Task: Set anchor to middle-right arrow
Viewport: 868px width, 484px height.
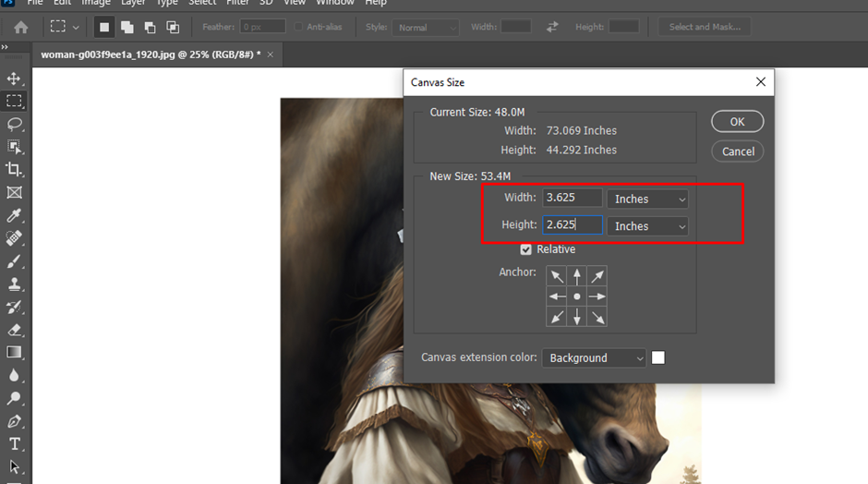Action: coord(597,296)
